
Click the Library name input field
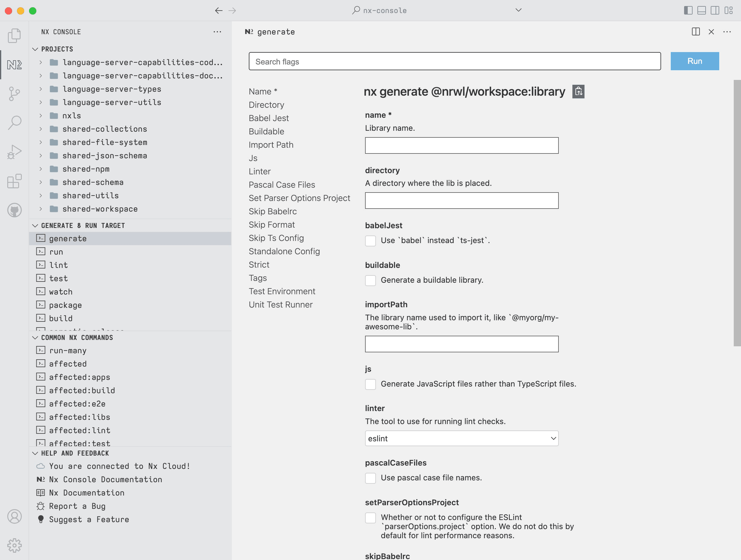click(462, 145)
